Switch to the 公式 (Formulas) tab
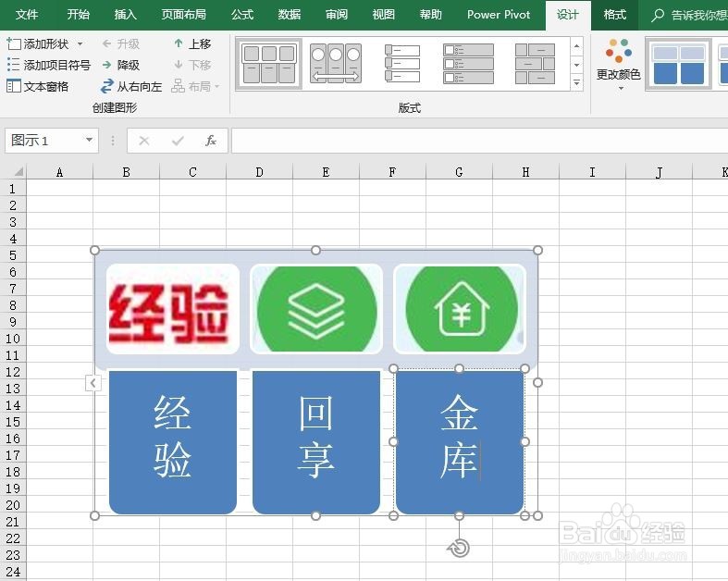Screen dimensions: 728x581 click(x=242, y=15)
